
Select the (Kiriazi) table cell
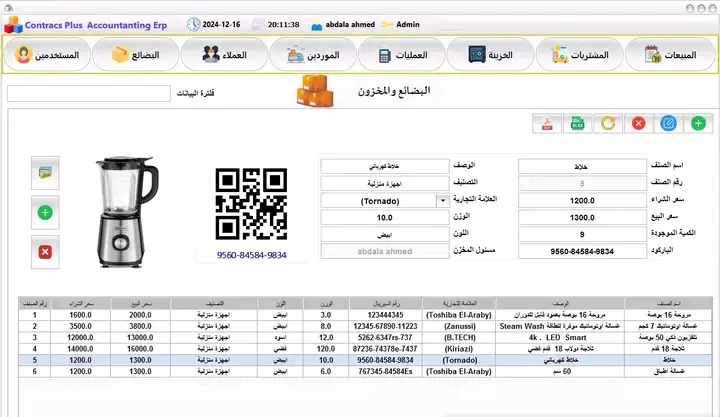pos(459,349)
